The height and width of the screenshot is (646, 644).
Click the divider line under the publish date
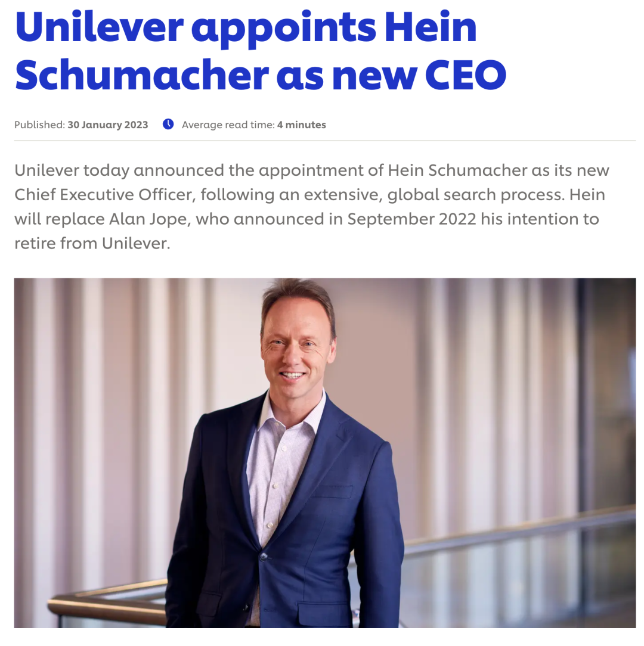[325, 141]
